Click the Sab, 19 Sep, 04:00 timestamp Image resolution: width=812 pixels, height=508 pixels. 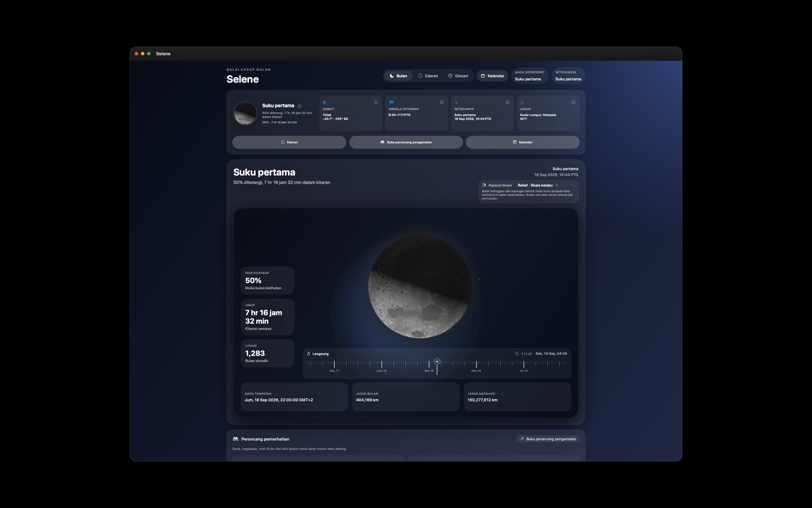click(x=551, y=353)
